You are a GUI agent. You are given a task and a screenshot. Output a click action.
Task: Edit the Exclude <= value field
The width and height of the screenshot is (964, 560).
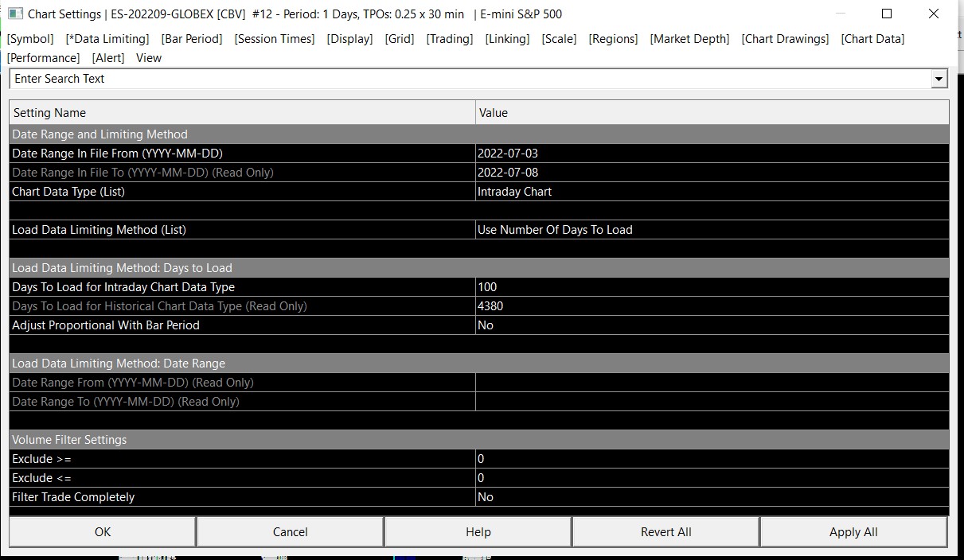click(712, 478)
